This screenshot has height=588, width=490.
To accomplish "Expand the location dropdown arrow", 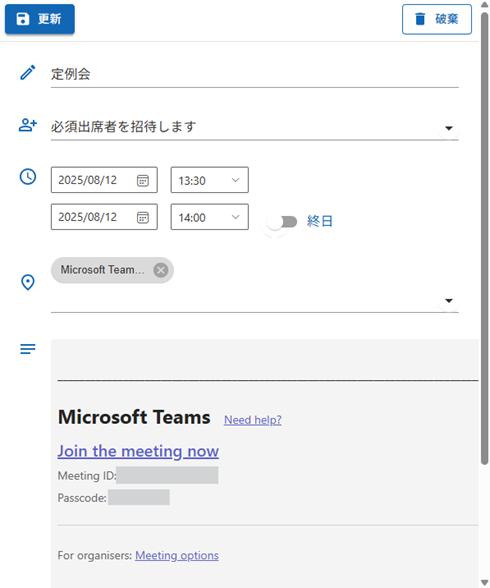I will pos(449,301).
